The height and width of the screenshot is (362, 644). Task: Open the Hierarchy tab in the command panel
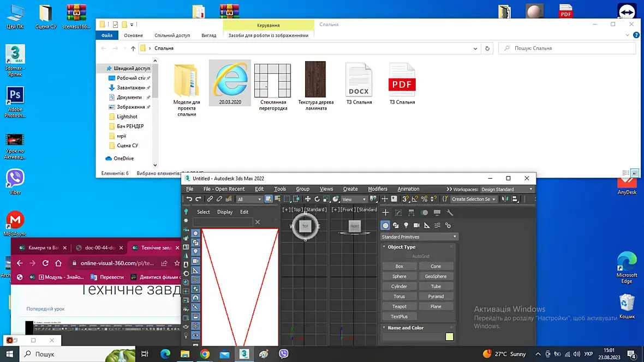click(411, 213)
